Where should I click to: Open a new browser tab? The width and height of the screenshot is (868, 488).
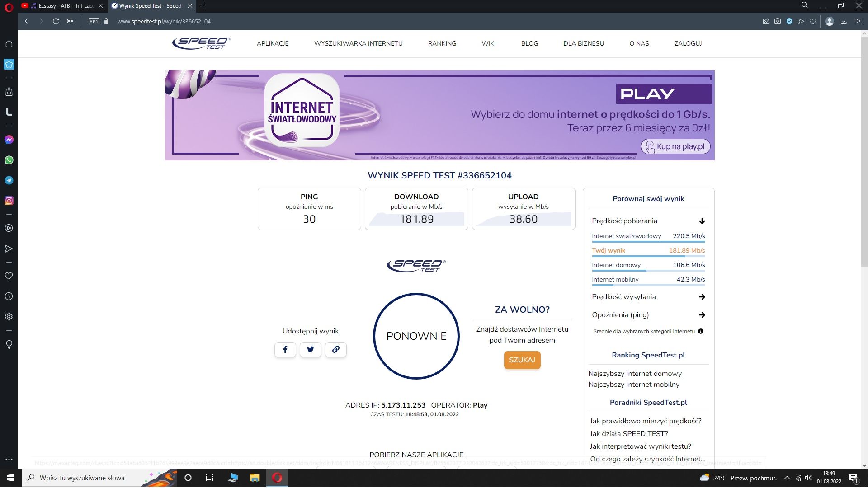coord(203,5)
